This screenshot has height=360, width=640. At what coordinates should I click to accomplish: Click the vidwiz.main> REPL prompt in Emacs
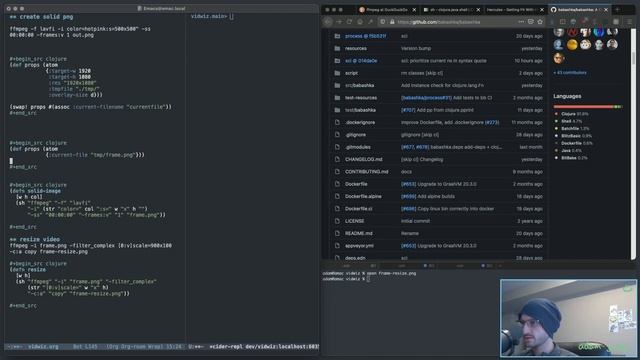tap(209, 16)
